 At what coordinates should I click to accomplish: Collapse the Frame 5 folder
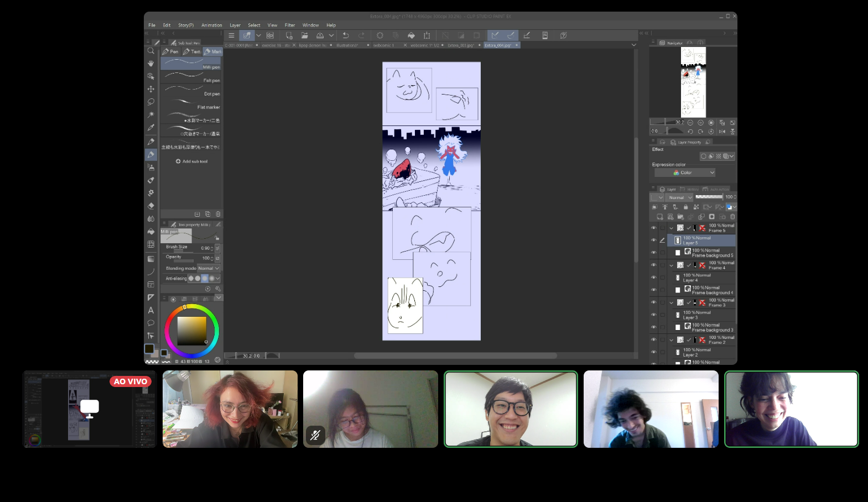click(672, 228)
